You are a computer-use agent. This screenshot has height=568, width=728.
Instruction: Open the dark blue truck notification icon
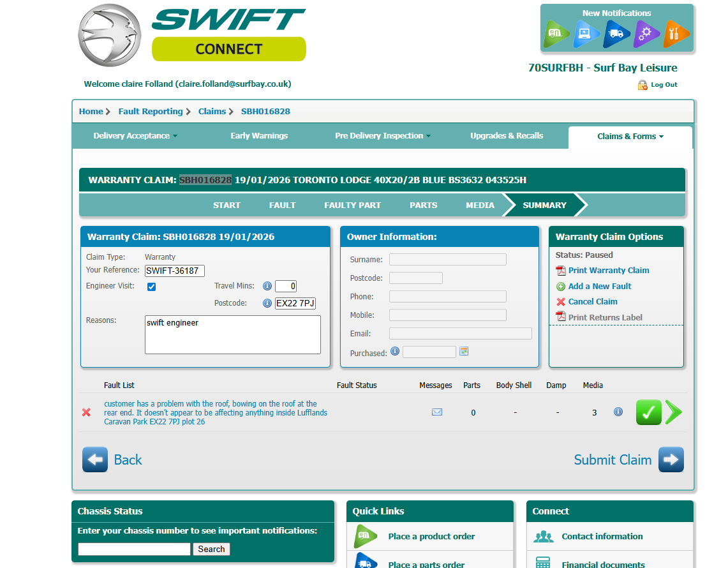616,33
